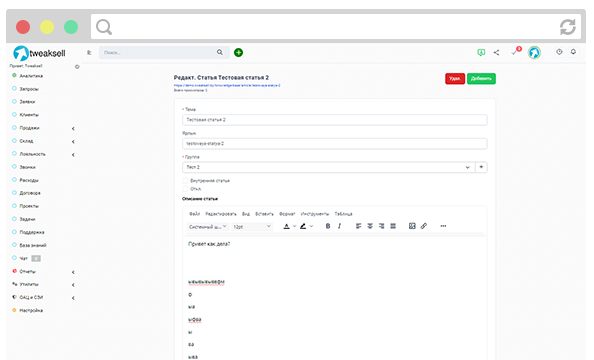Viewport: 594px width, 360px height.
Task: Open the Вставить editor menu
Action: click(x=264, y=214)
